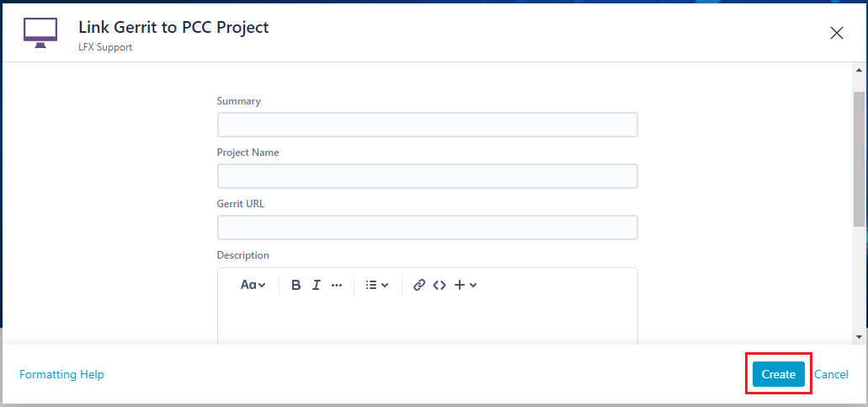Viewport: 868px width, 407px height.
Task: Select the Gerrit URL input box
Action: click(x=427, y=228)
